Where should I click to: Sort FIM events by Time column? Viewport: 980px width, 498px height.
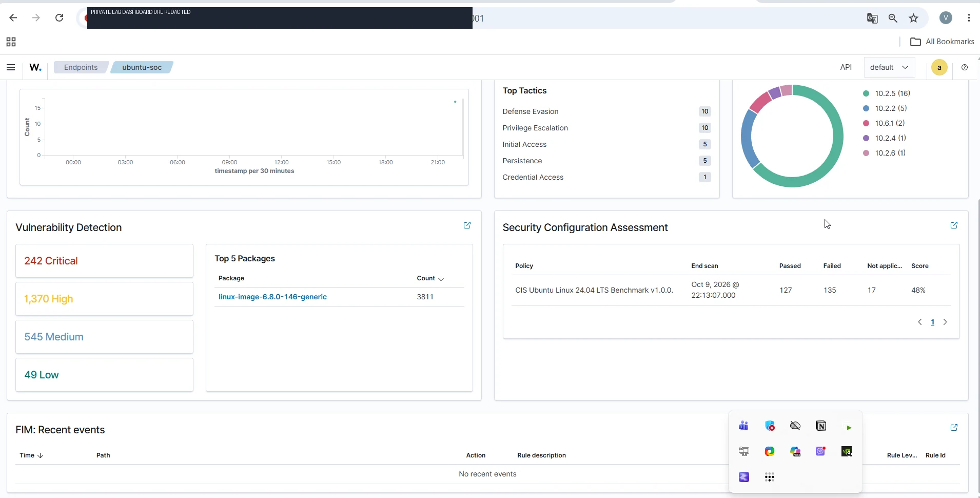click(31, 455)
